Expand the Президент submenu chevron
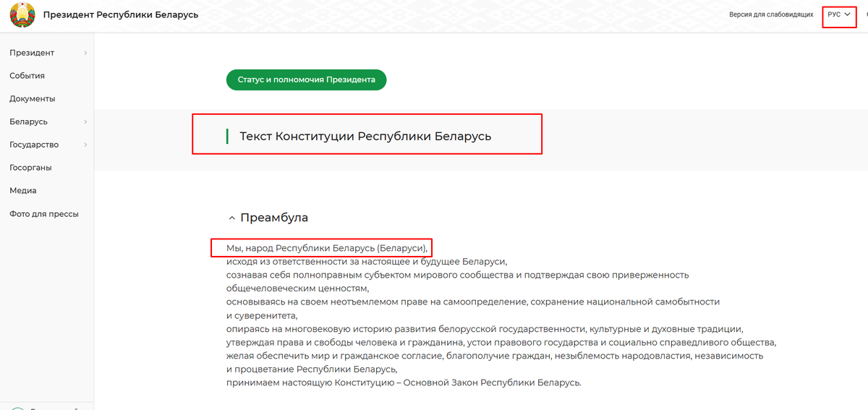This screenshot has width=868, height=410. tap(85, 53)
